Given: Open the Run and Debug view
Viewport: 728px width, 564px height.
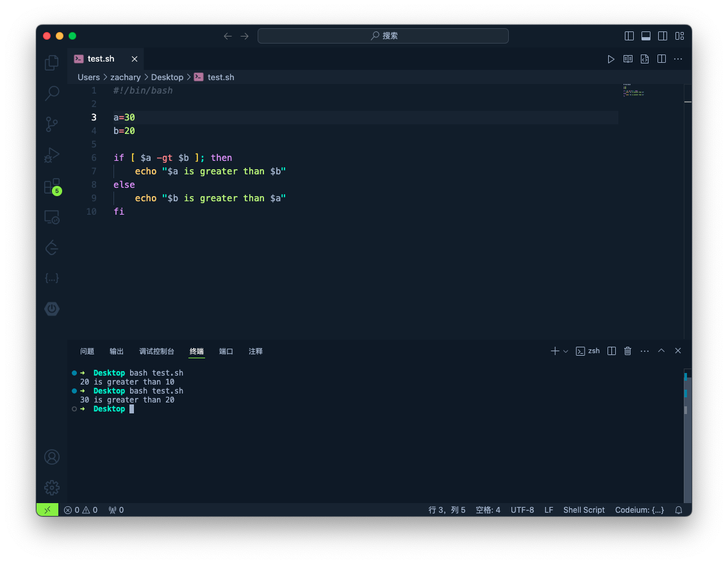Looking at the screenshot, I should coord(52,155).
